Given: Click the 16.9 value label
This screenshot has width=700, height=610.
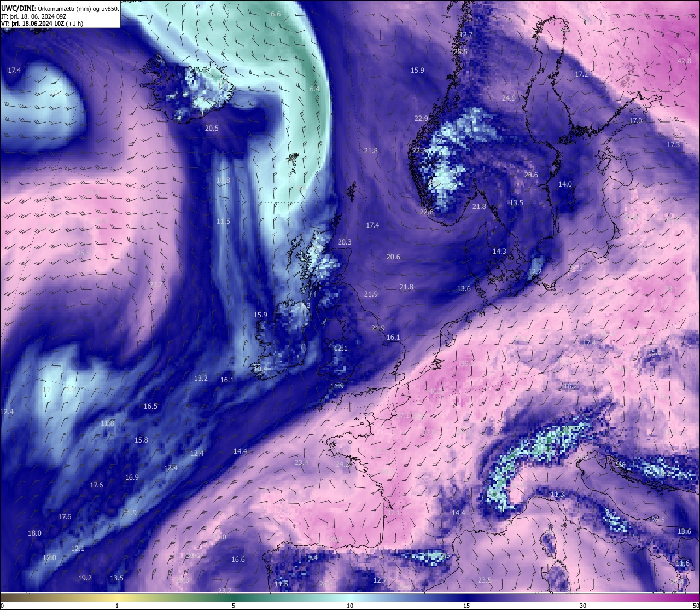Looking at the screenshot, I should click(132, 478).
